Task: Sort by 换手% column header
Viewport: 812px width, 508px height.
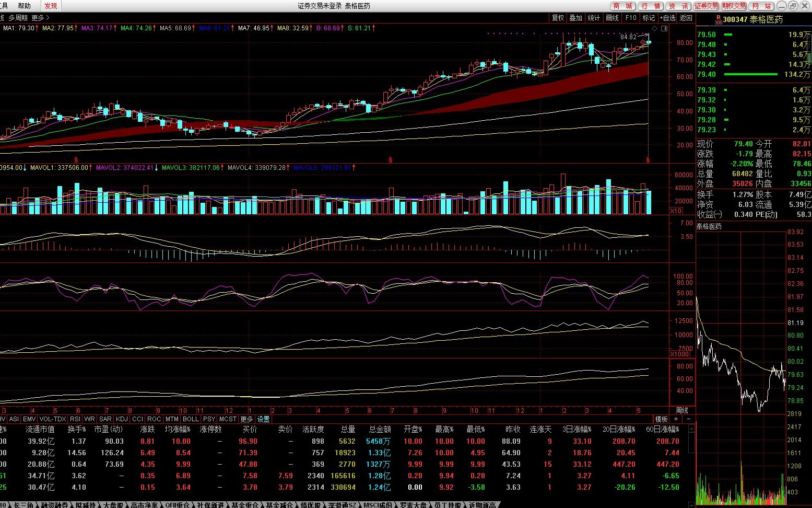Action: click(x=77, y=429)
